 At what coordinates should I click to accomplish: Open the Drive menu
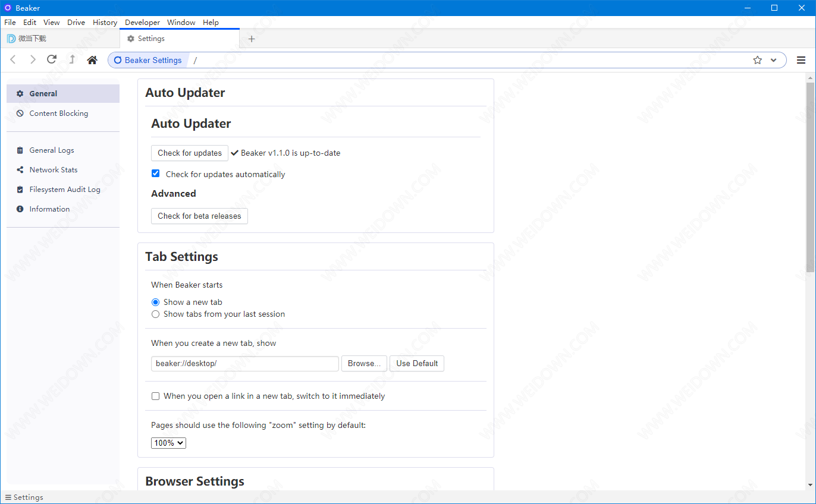76,22
